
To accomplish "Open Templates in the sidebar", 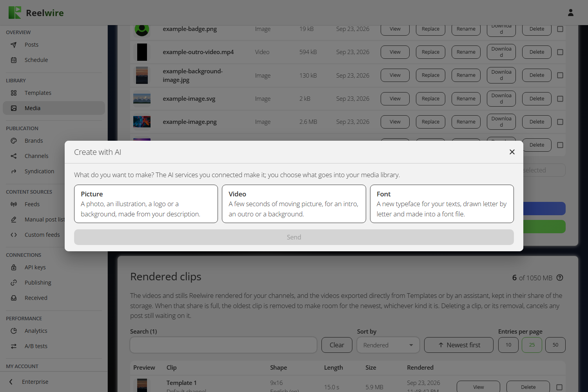I will pyautogui.click(x=54, y=93).
